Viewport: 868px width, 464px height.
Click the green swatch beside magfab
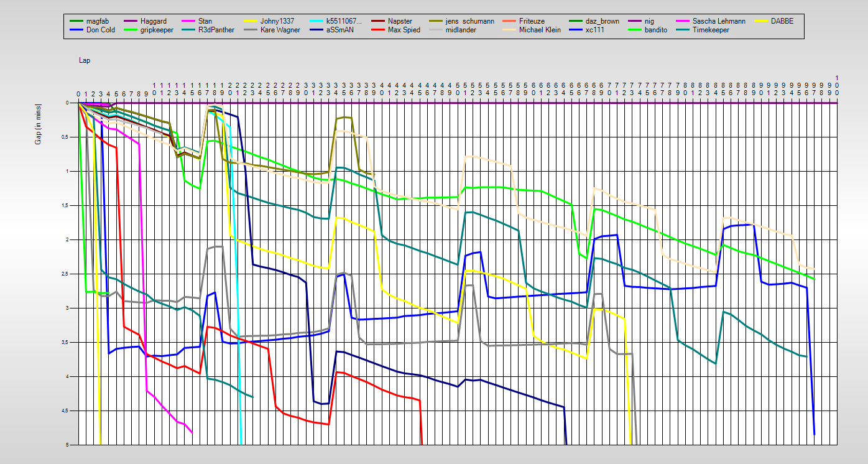tap(76, 22)
